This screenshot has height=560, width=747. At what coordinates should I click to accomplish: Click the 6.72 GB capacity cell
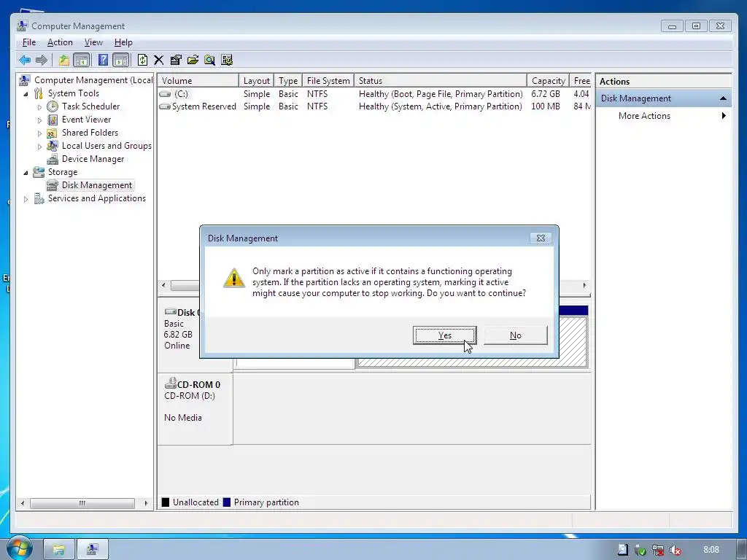point(546,94)
